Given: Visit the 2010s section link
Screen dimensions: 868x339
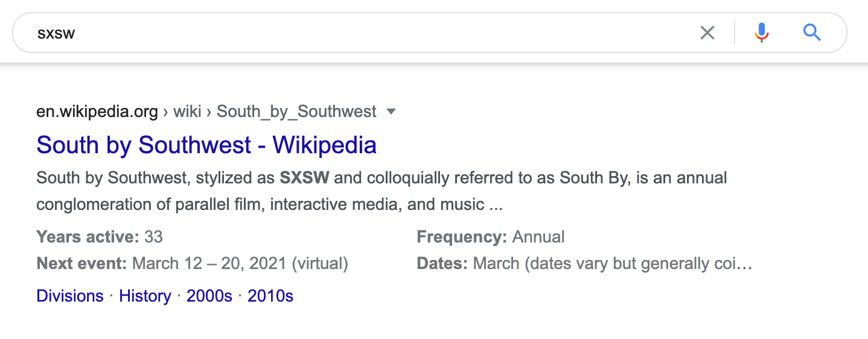Looking at the screenshot, I should (x=270, y=296).
